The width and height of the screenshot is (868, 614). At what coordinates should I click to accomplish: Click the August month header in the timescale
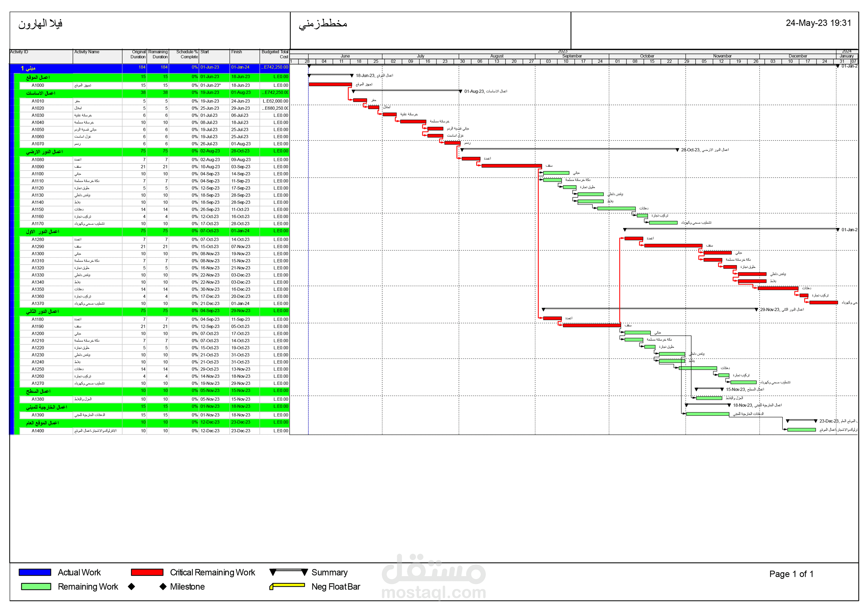click(x=497, y=56)
